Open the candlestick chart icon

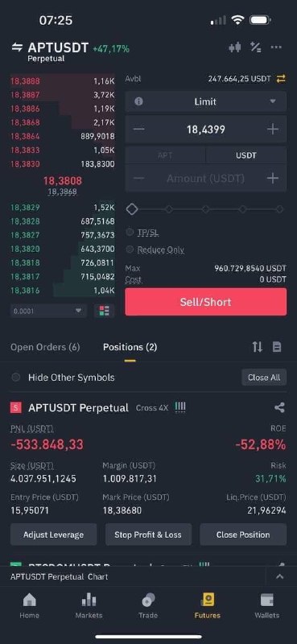click(x=234, y=47)
